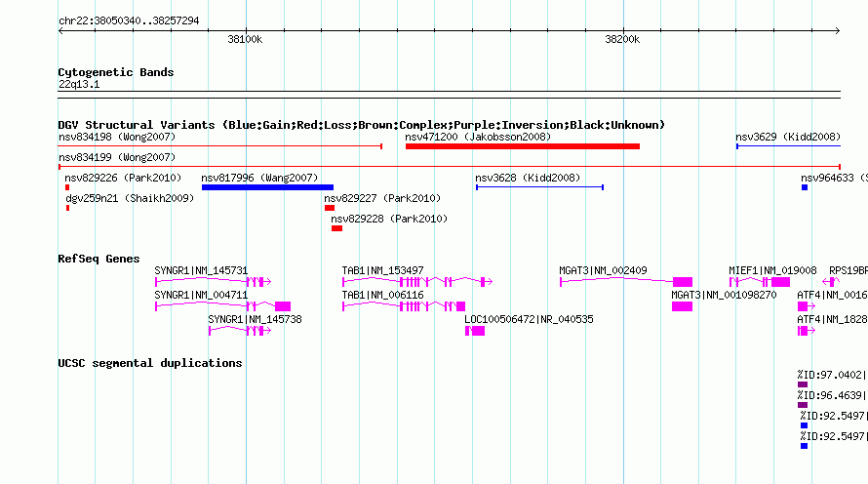Viewport: 868px width, 484px height.
Task: Click the MIEF1|NM_019008 text label
Action: [x=772, y=270]
